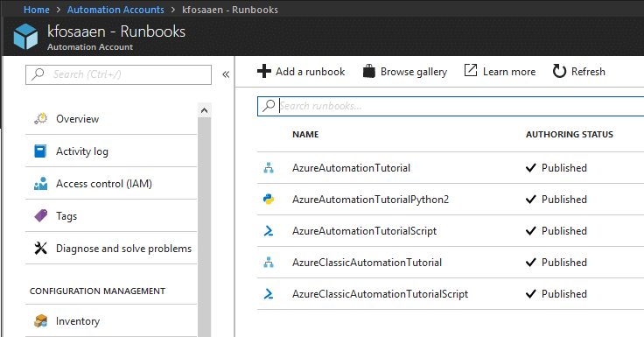This screenshot has height=337, width=644.
Task: Click the Automation Account cube icon
Action: click(25, 36)
